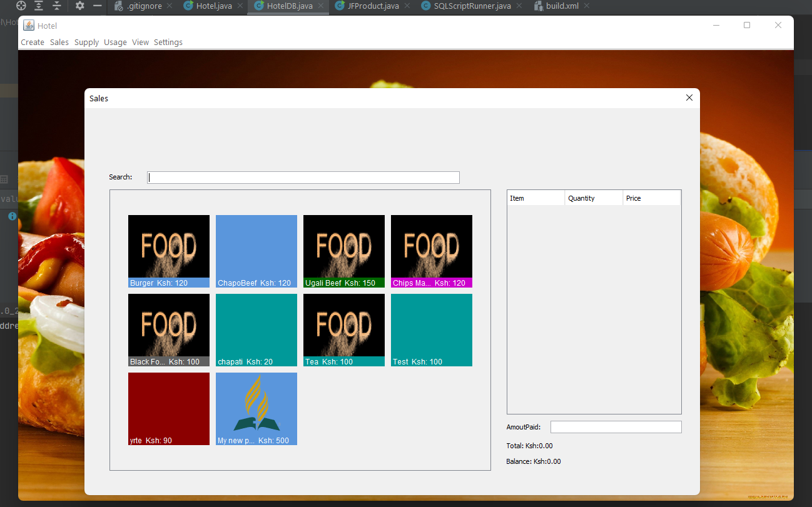Image resolution: width=812 pixels, height=507 pixels.
Task: Open the View menu
Action: (140, 42)
